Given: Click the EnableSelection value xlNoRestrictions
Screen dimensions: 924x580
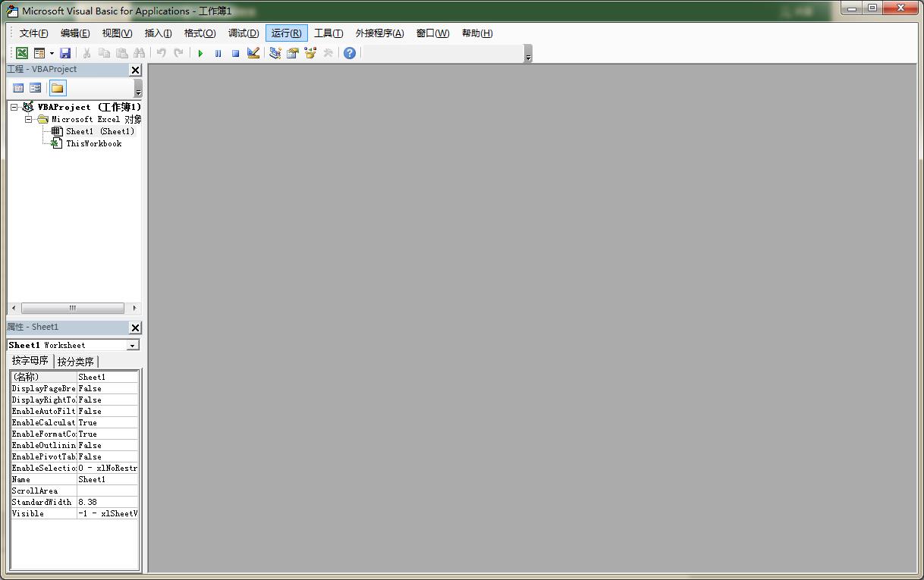Looking at the screenshot, I should pyautogui.click(x=108, y=468).
